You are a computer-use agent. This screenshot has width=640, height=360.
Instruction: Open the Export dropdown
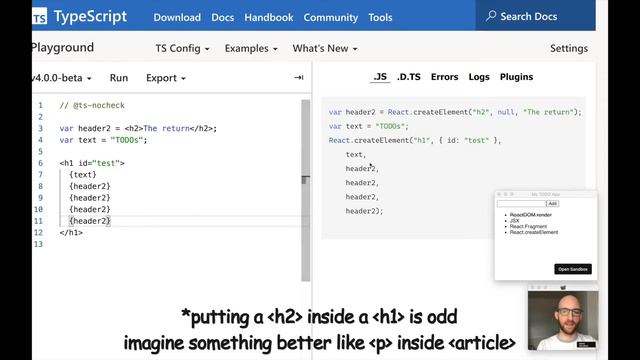[166, 78]
